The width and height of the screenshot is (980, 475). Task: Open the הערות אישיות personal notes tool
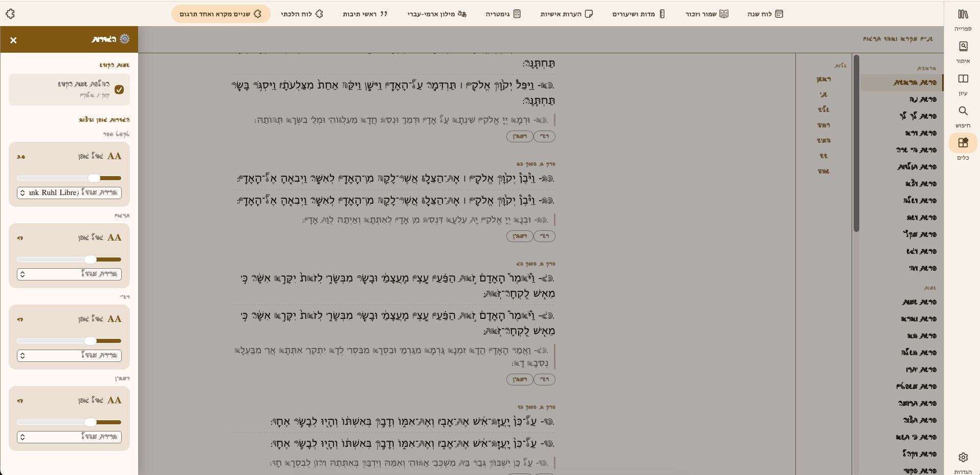click(566, 14)
